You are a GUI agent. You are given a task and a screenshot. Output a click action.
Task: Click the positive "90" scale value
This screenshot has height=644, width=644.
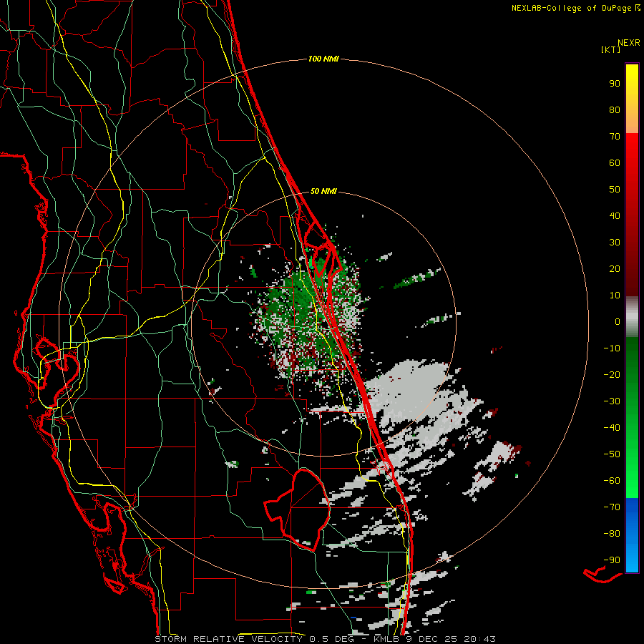(x=615, y=84)
